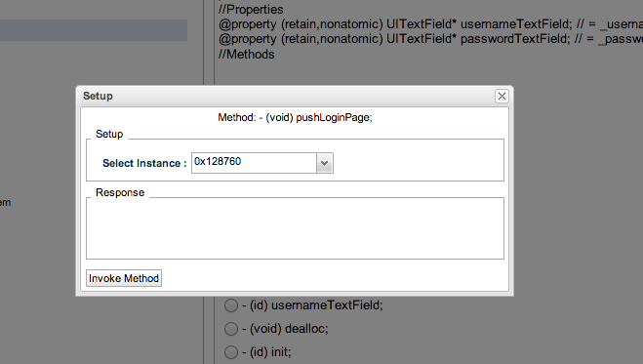Click the 'Select Instance :' label
643x364 pixels.
coord(144,163)
